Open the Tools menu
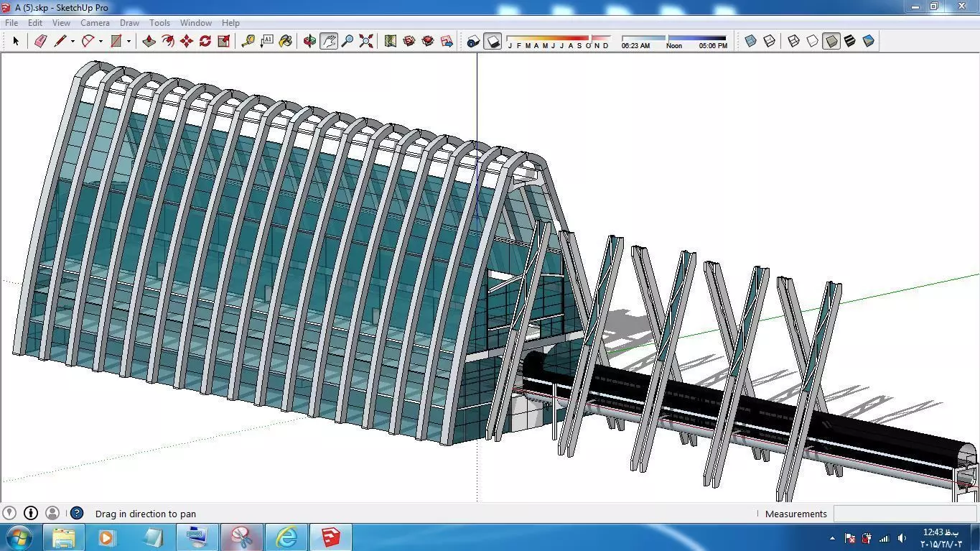The height and width of the screenshot is (551, 980). (x=159, y=23)
